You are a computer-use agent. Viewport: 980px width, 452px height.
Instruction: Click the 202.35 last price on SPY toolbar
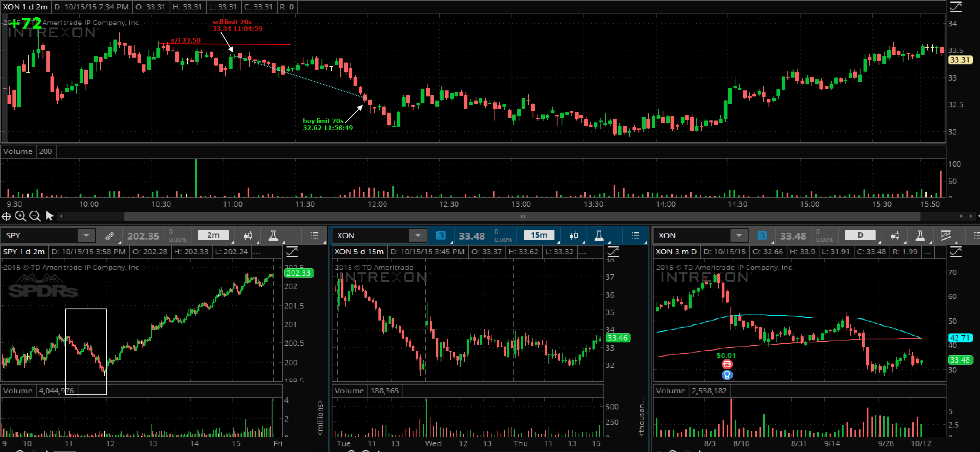143,236
